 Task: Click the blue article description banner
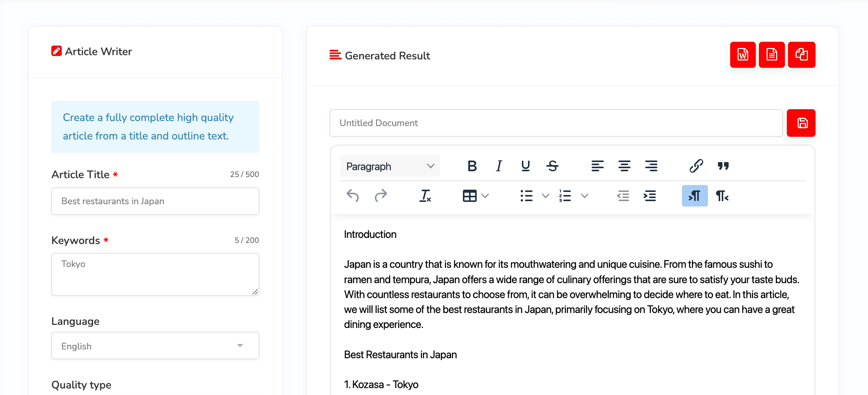155,127
